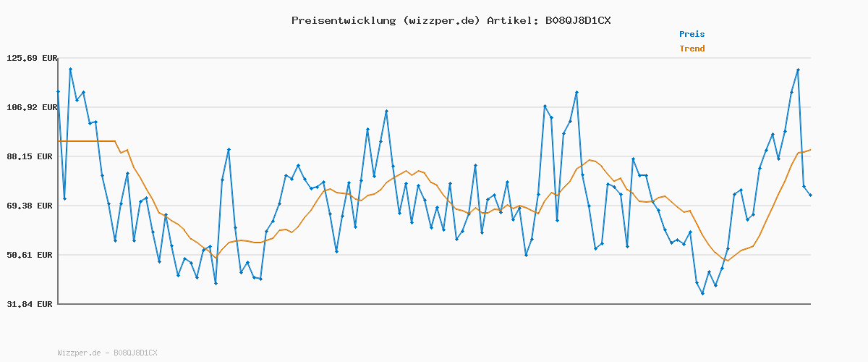This screenshot has width=868, height=362.
Task: Click the chart title Preisentwicklung text
Action: 344,20
